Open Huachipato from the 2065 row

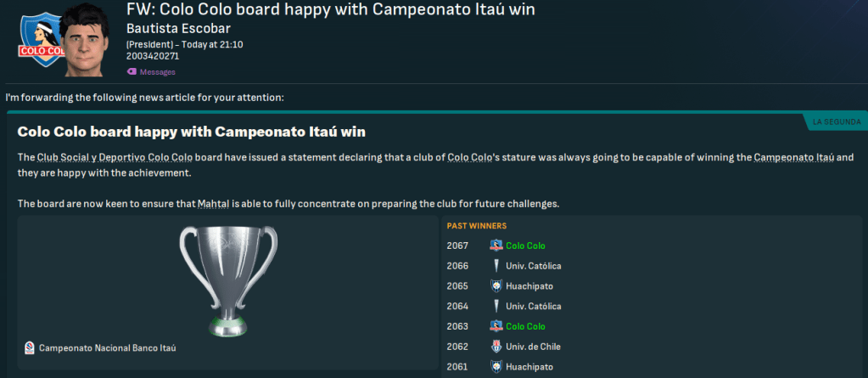[x=531, y=286]
